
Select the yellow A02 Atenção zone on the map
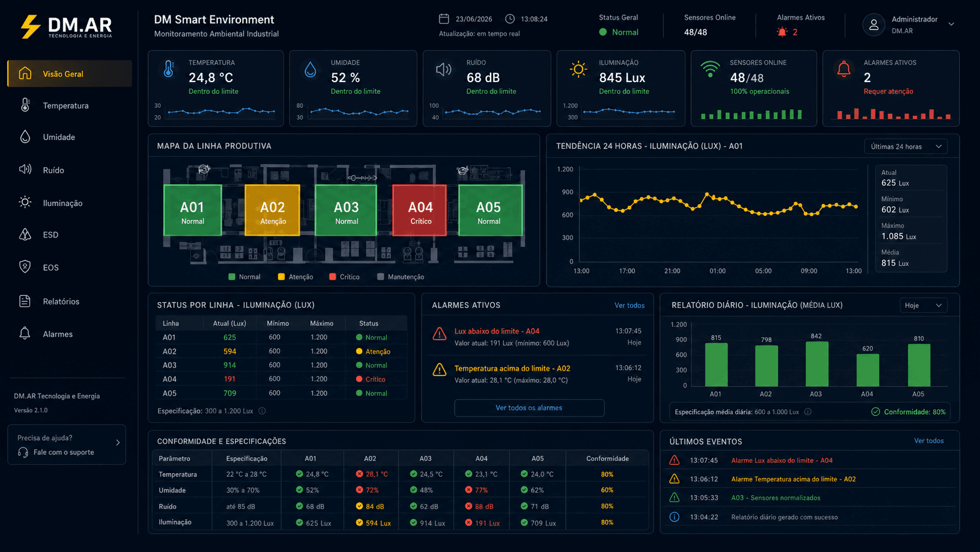point(272,210)
